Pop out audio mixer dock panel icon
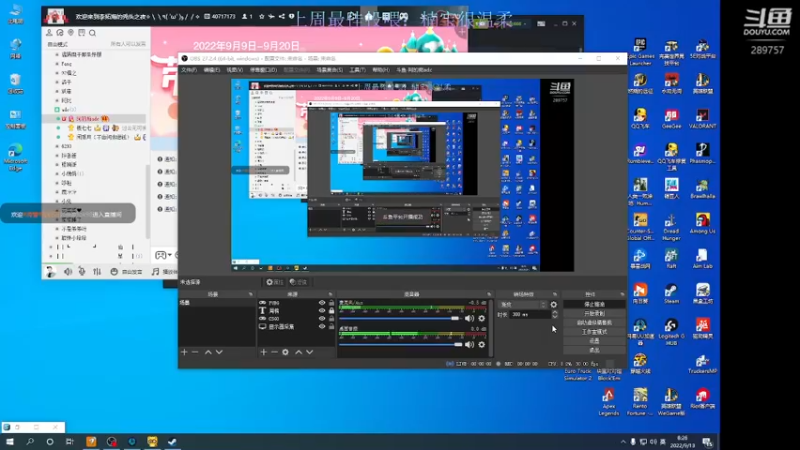This screenshot has width=800, height=450. click(489, 294)
